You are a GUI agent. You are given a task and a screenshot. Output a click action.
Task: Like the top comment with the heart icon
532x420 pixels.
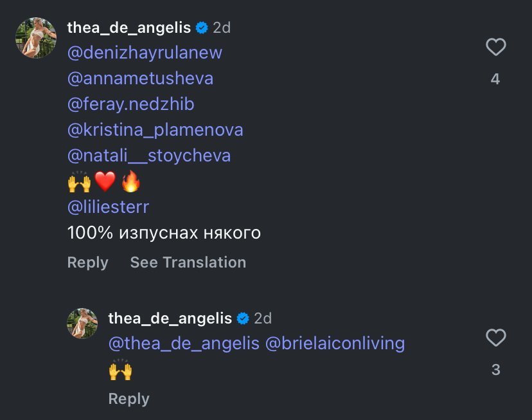[495, 47]
